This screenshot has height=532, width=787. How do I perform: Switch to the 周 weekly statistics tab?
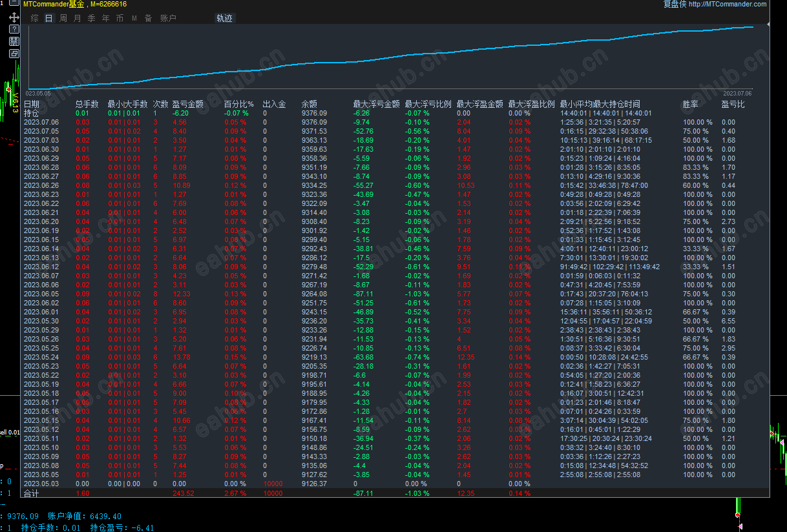point(62,17)
